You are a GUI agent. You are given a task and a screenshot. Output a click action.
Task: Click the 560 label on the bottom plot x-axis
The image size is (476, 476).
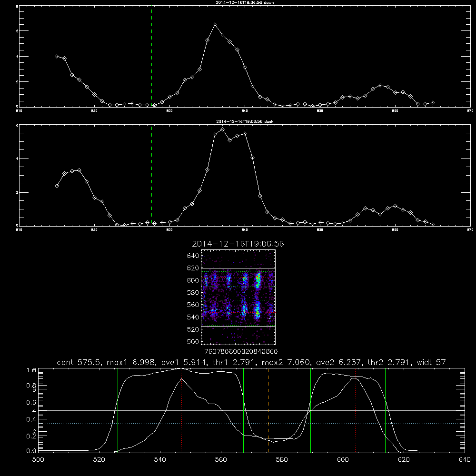pos(221,460)
